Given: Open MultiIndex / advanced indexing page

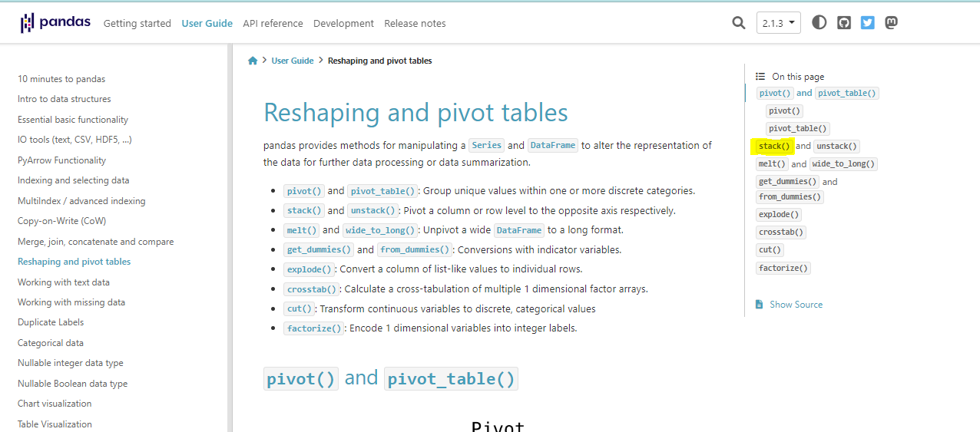Looking at the screenshot, I should 81,201.
